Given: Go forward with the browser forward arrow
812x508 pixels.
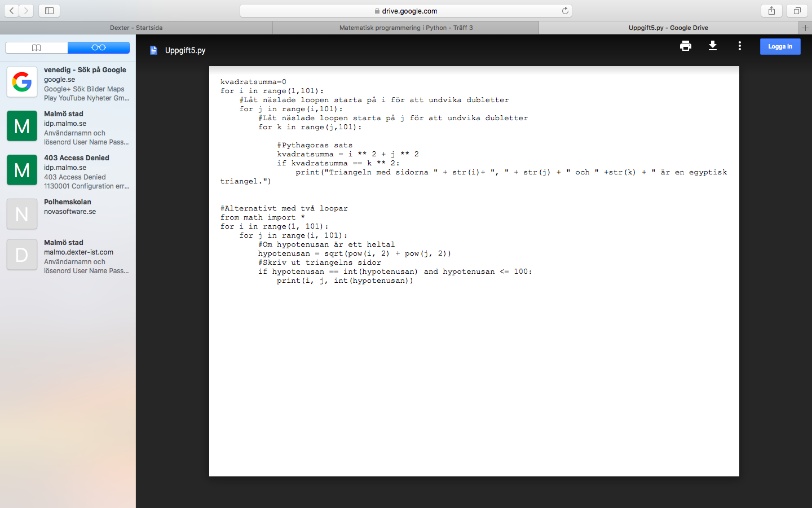Looking at the screenshot, I should (26, 11).
